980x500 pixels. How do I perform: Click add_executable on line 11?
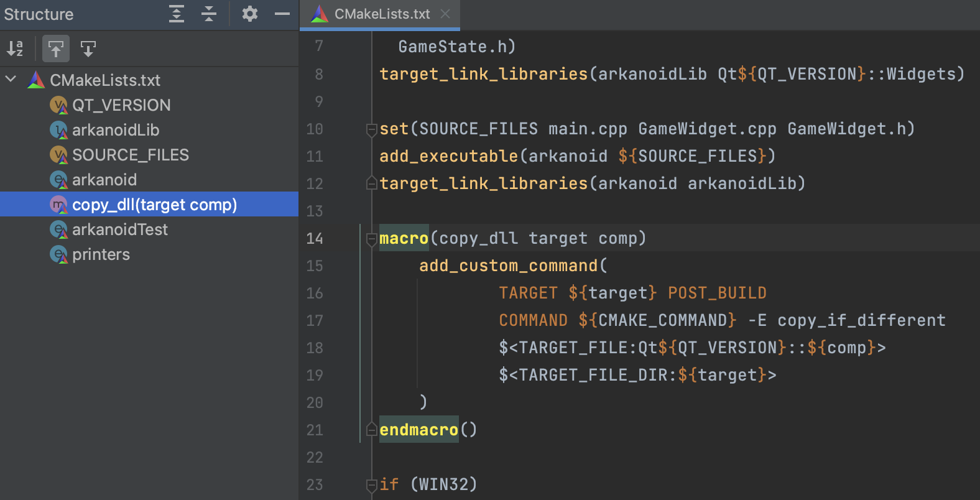(449, 156)
